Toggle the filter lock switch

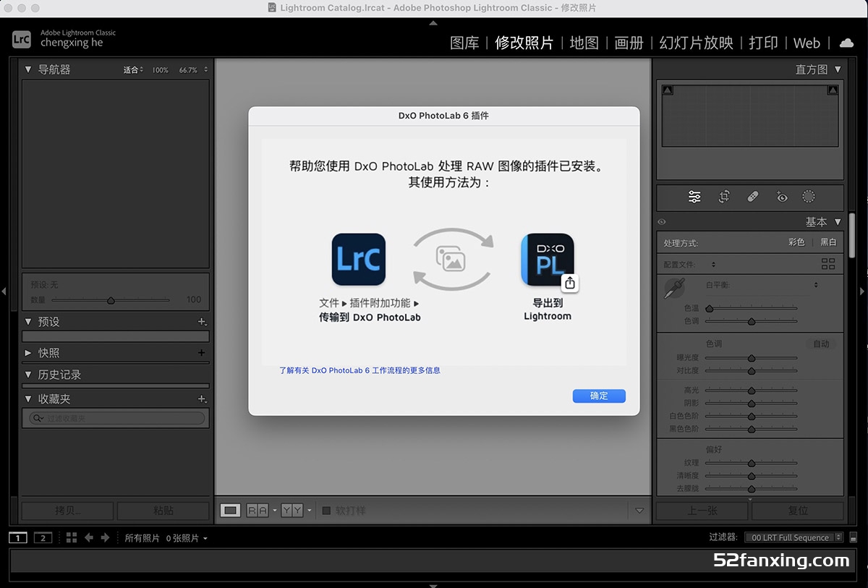coord(854,537)
